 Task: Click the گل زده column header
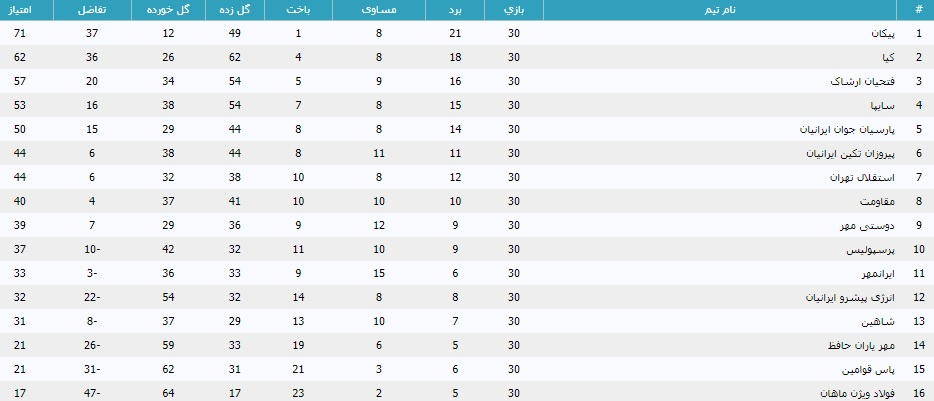pyautogui.click(x=237, y=9)
